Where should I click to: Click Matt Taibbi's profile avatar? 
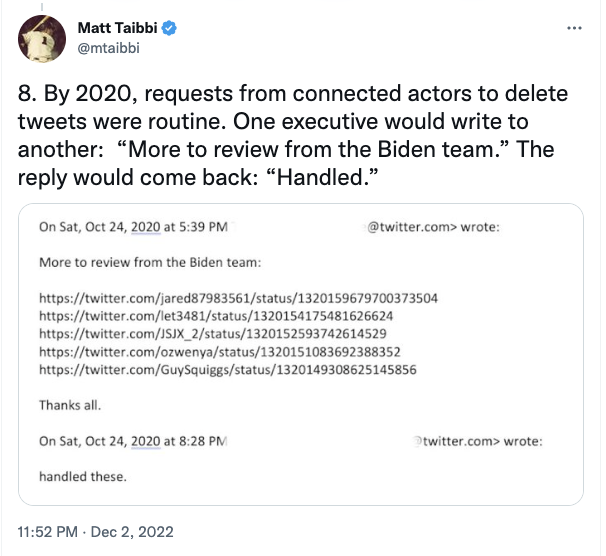pyautogui.click(x=42, y=37)
